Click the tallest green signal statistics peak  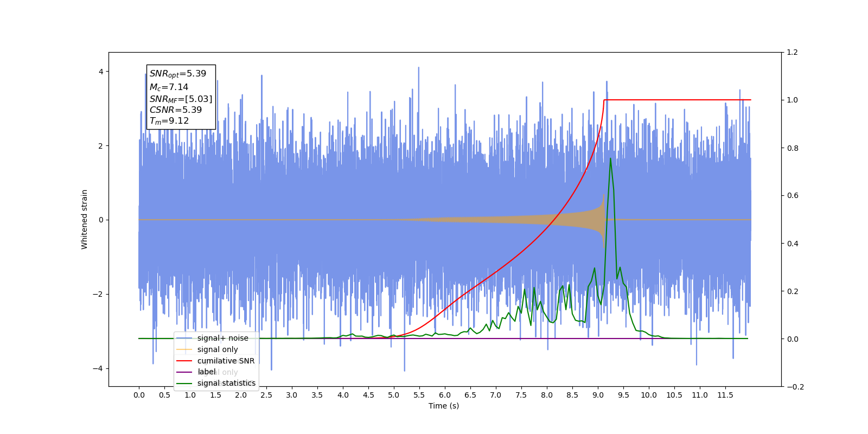[x=610, y=159]
